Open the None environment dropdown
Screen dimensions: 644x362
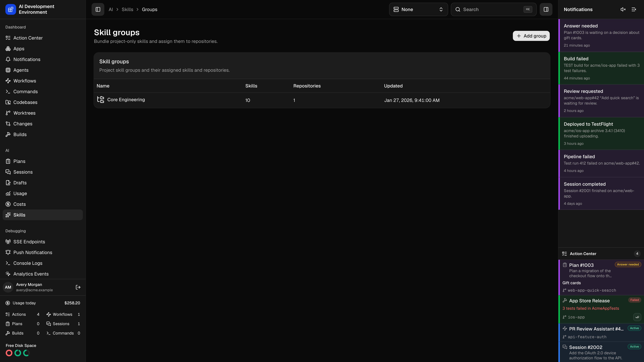tap(418, 10)
